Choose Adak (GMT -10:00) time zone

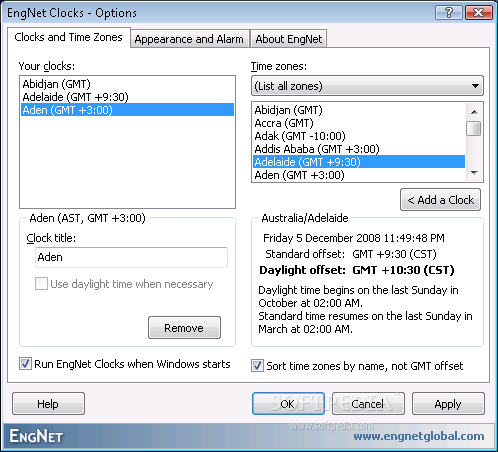(x=359, y=136)
